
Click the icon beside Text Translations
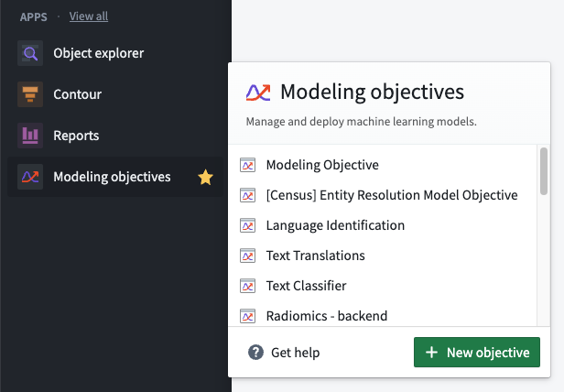[248, 256]
